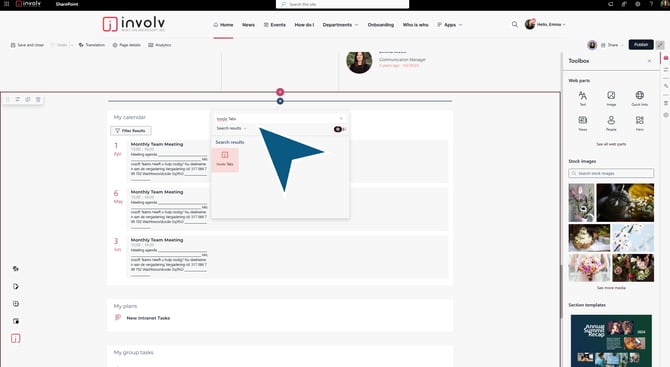
Task: Open the Who is who nav item
Action: [415, 25]
